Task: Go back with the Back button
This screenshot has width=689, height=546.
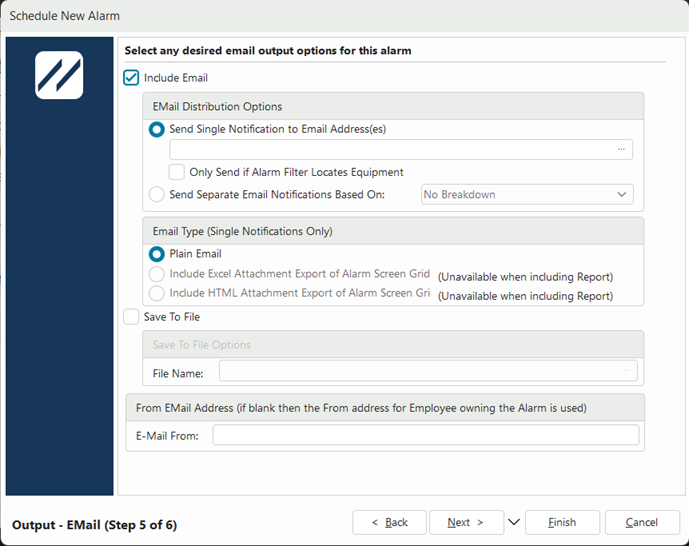Action: (x=389, y=522)
